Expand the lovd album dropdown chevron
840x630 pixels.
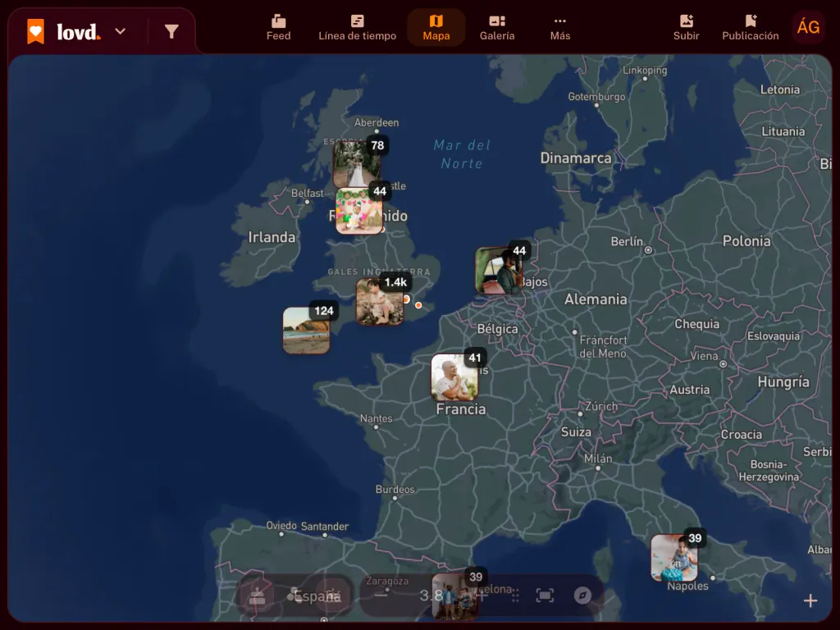121,32
